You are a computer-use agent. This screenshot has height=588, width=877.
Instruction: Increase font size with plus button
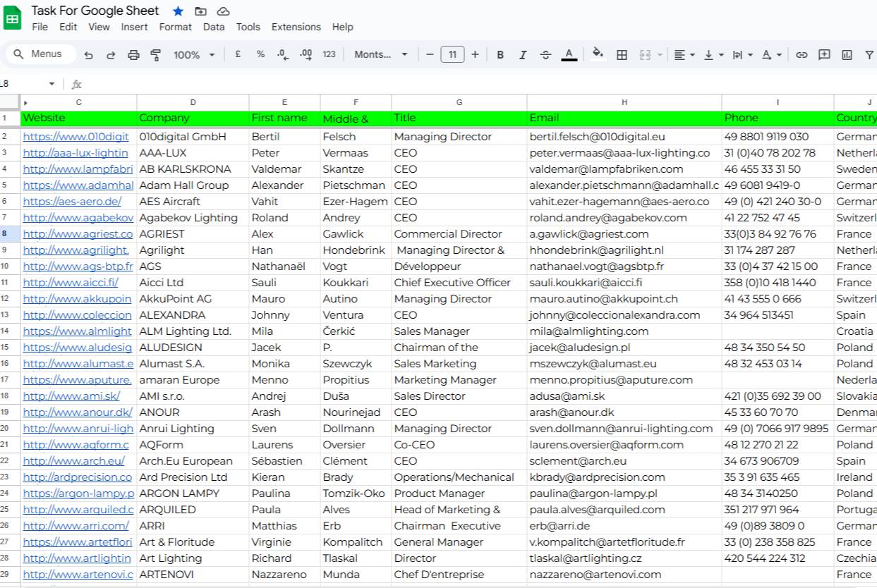[475, 54]
